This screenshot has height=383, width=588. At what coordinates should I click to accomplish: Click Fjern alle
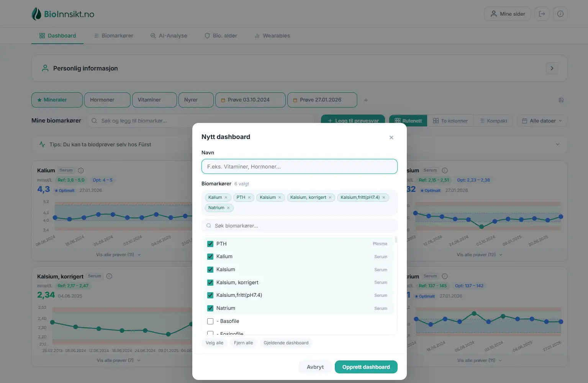tap(244, 343)
